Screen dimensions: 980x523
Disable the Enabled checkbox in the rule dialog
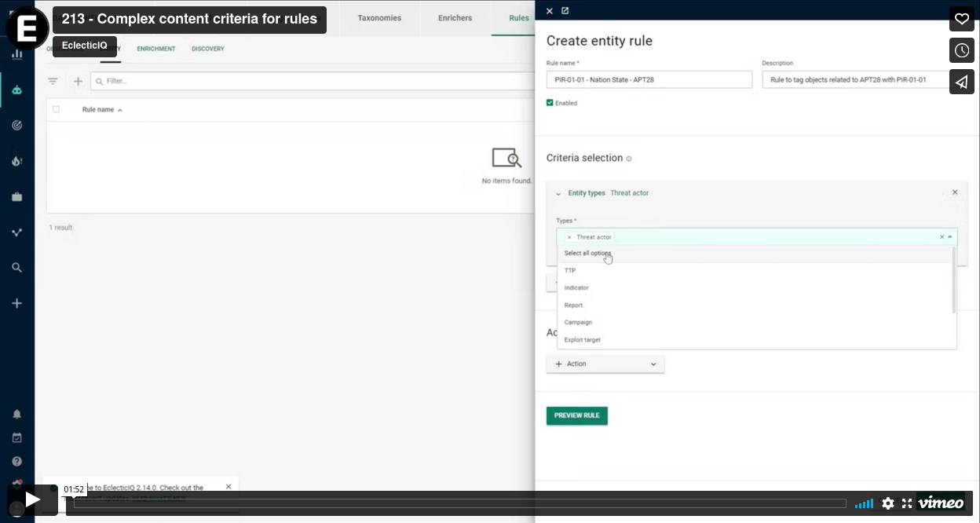[x=550, y=102]
